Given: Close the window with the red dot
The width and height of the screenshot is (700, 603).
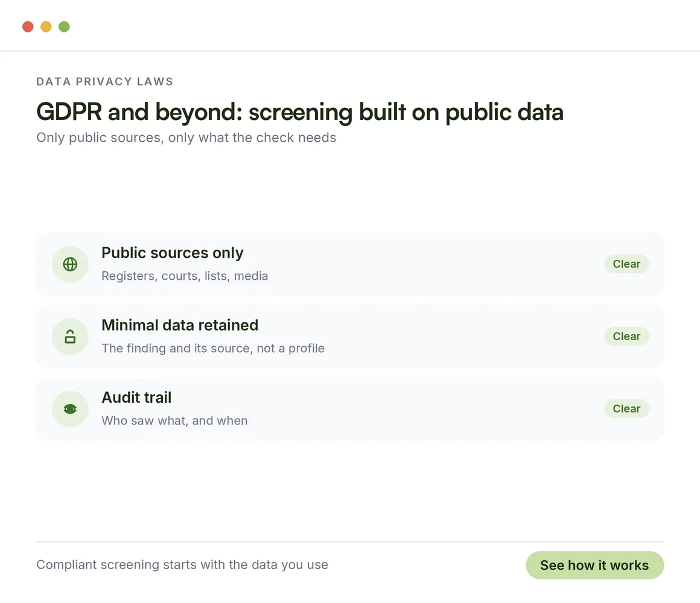Looking at the screenshot, I should pos(28,27).
